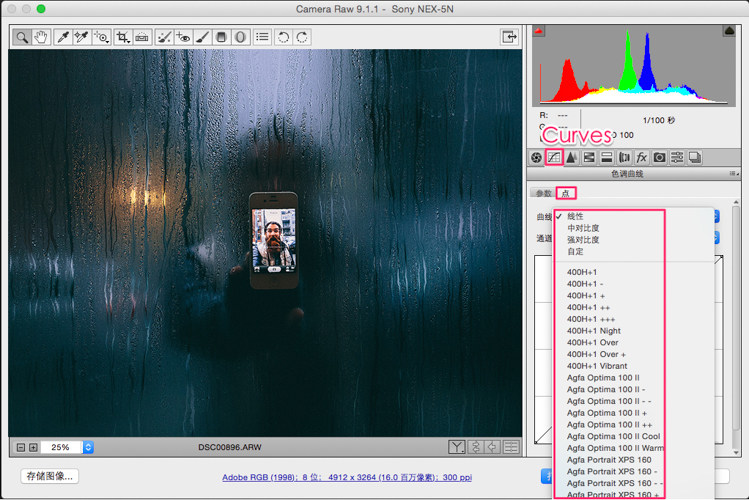
Task: Open the 25% zoom level dropdown
Action: (88, 447)
